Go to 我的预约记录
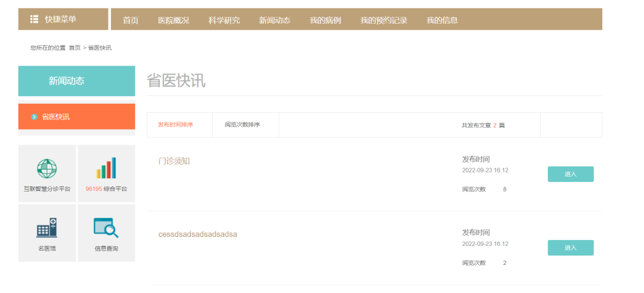644x293 pixels. point(383,20)
